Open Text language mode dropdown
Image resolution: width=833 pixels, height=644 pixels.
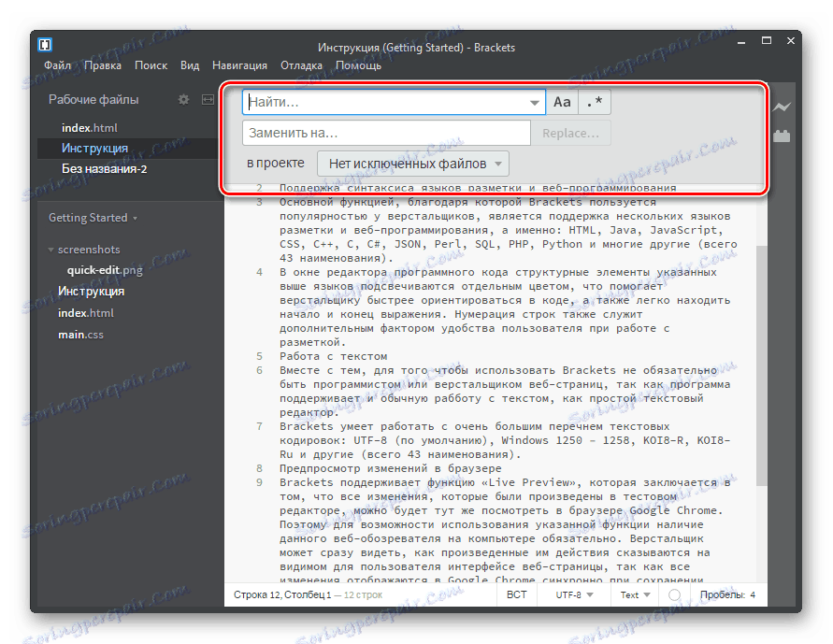click(x=636, y=595)
